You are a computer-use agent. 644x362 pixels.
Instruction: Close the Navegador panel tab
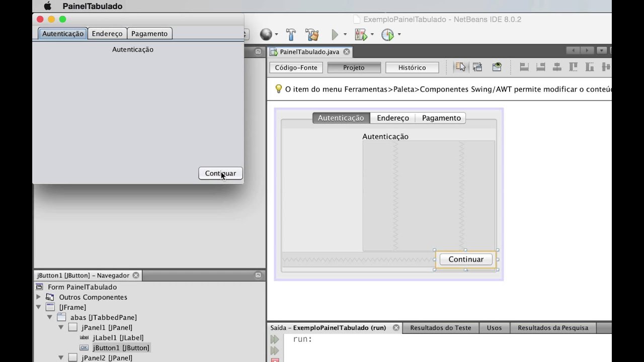pos(136,276)
